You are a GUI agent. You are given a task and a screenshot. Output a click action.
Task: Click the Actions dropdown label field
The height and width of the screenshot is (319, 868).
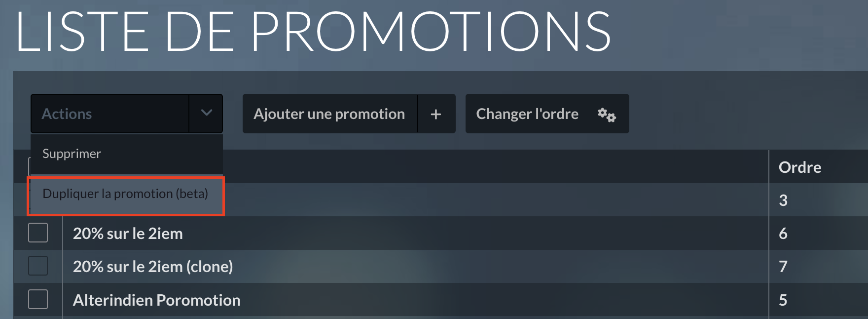pos(109,114)
